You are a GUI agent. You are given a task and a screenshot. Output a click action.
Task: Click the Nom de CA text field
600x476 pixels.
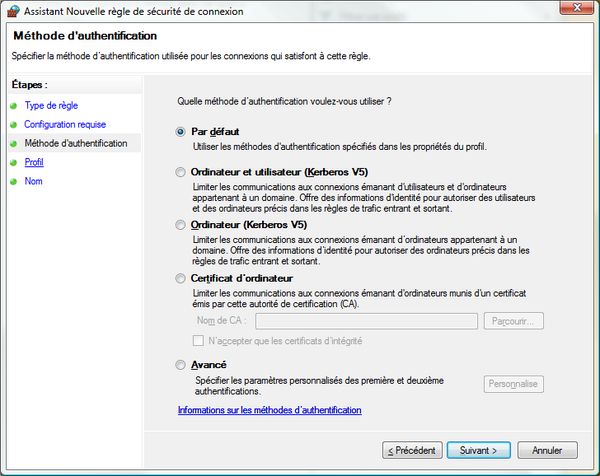[365, 321]
